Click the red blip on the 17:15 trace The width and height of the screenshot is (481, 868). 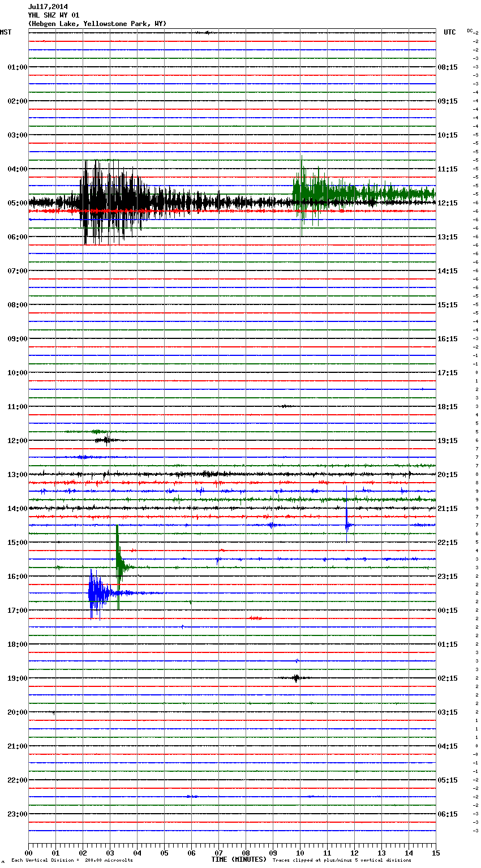255,618
